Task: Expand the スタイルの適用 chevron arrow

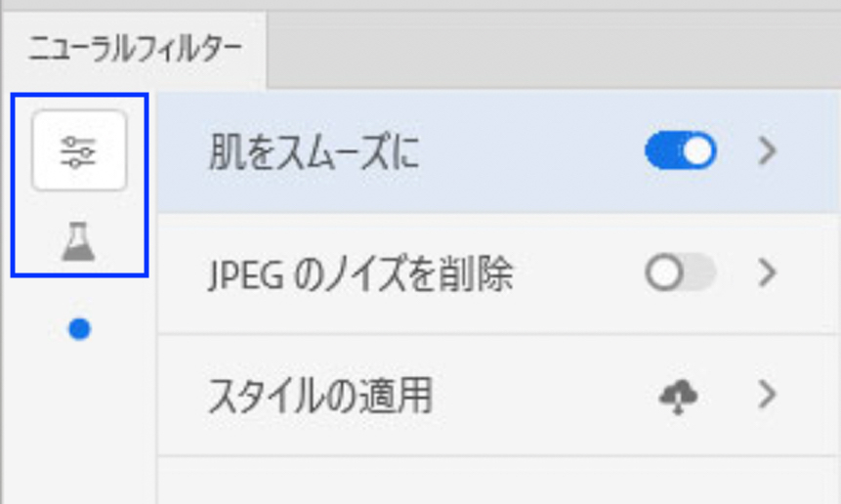Action: [x=768, y=396]
